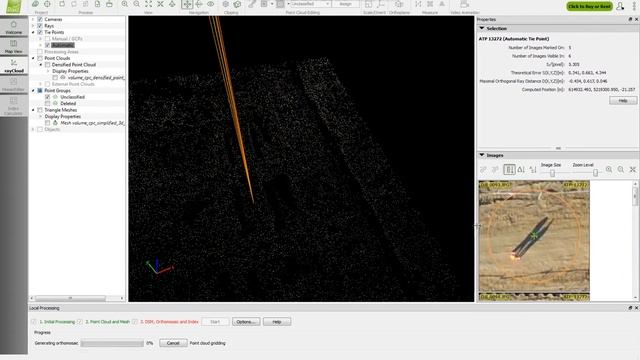Click the new volume measure icon
The width and height of the screenshot is (640, 360).
(x=442, y=4)
